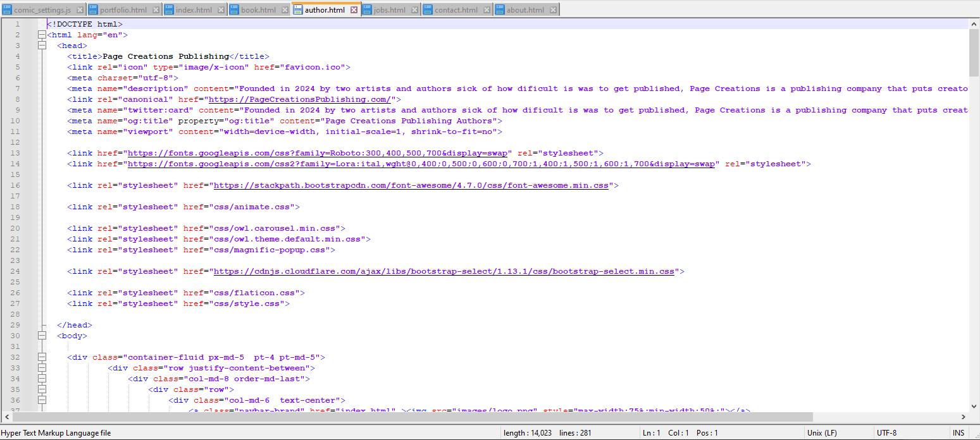Click the save icon on portfolio.html tab

[93, 10]
